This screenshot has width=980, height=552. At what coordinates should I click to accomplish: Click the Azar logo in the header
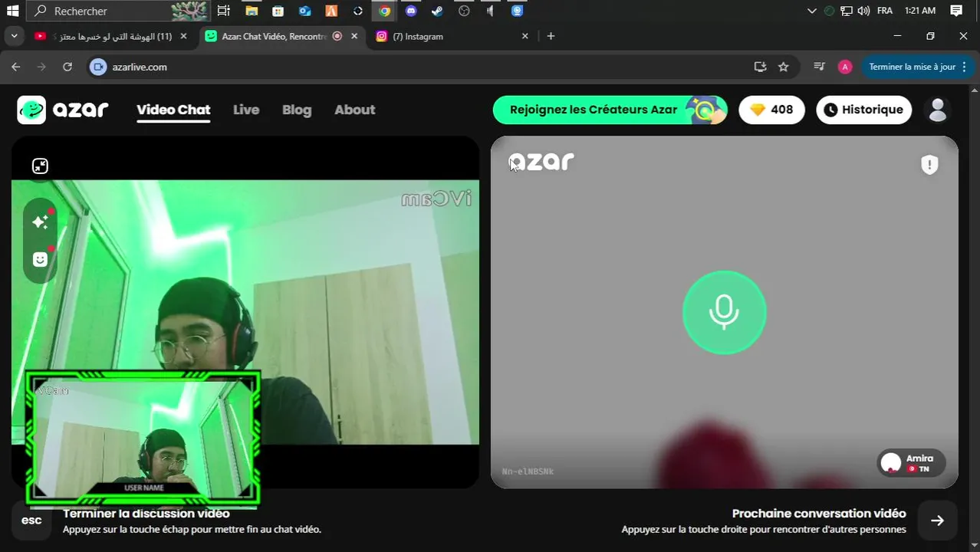(63, 110)
